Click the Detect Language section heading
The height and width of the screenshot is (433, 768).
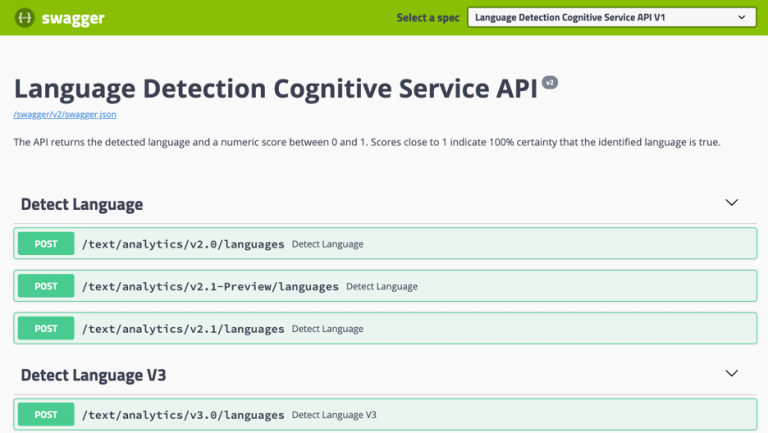click(82, 204)
